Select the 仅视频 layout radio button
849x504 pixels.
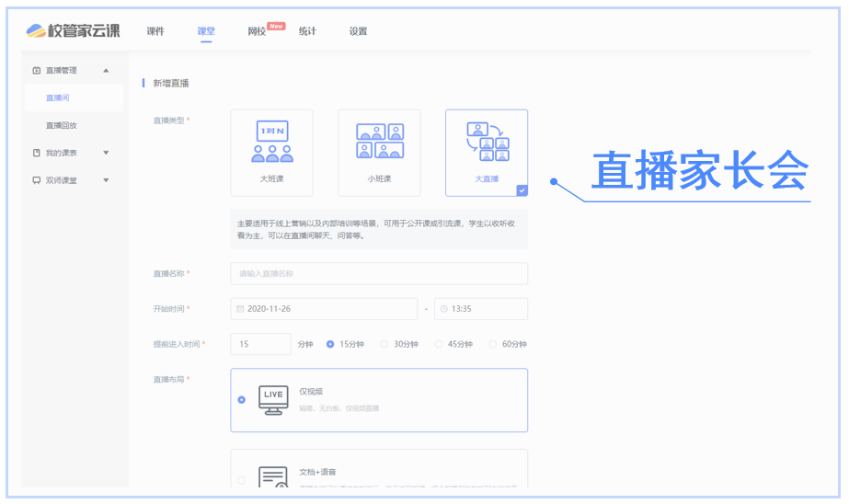tap(242, 400)
